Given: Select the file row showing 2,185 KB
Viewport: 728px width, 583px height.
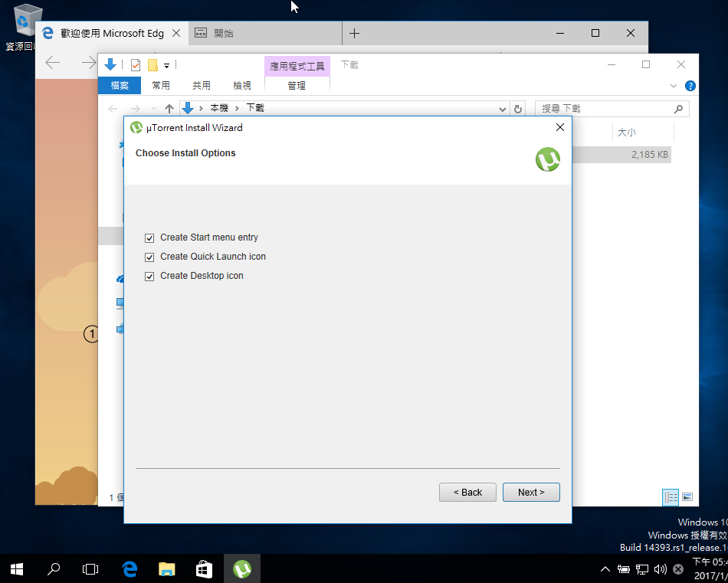Looking at the screenshot, I should click(x=621, y=155).
